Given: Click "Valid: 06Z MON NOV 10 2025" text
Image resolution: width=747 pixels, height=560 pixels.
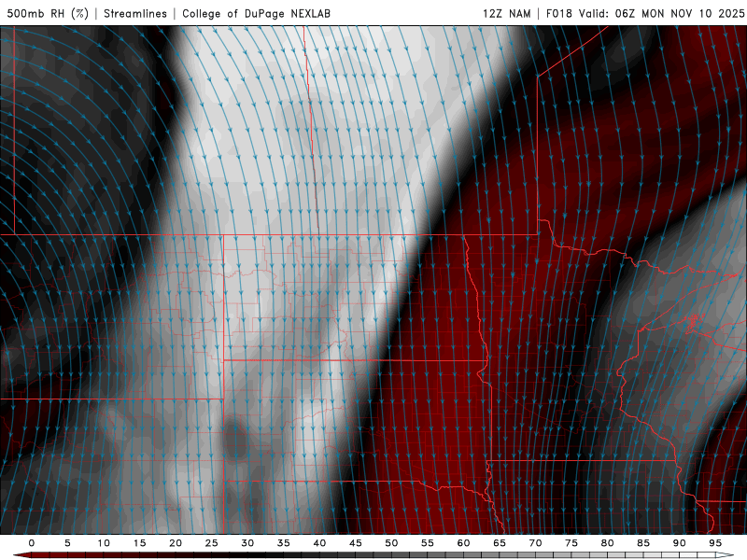Looking at the screenshot, I should click(662, 13).
